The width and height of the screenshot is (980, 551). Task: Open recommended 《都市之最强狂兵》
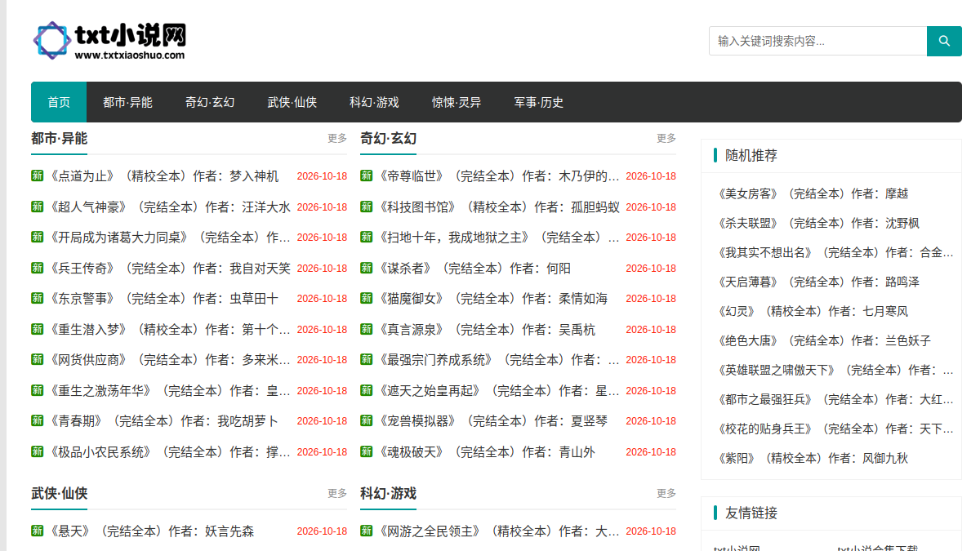[x=835, y=399]
